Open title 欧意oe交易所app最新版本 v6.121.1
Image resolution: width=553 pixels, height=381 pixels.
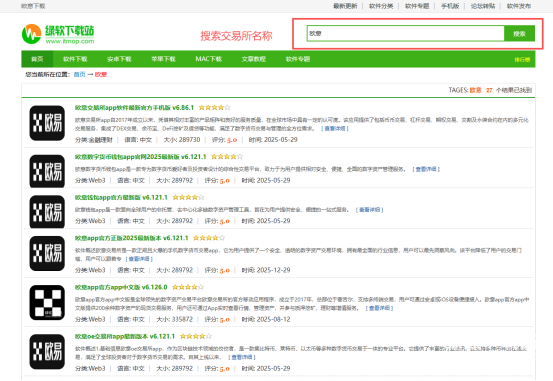(125, 336)
